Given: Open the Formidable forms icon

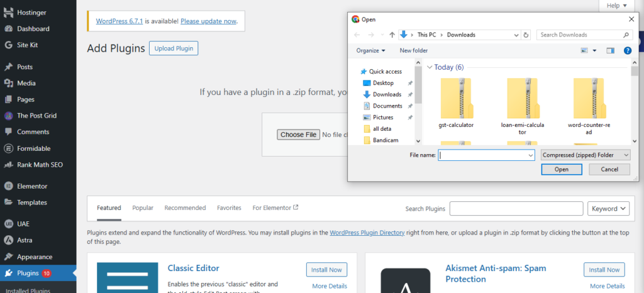Looking at the screenshot, I should coord(8,148).
